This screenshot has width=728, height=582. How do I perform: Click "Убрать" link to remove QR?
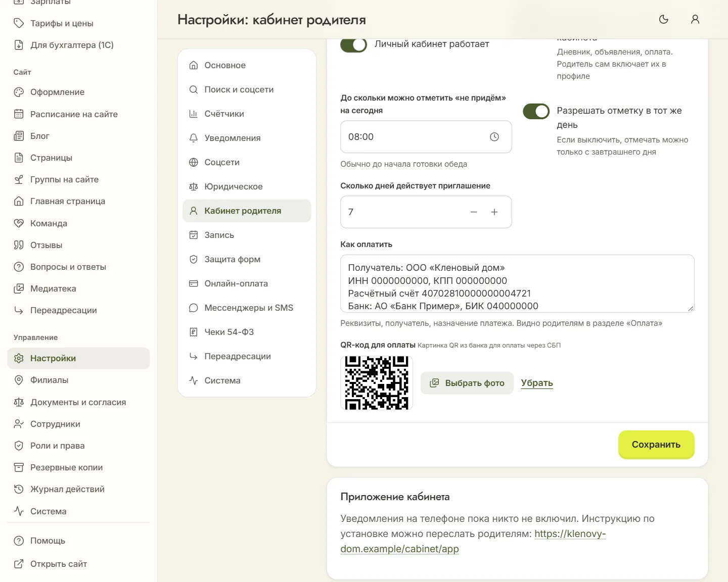pyautogui.click(x=537, y=383)
